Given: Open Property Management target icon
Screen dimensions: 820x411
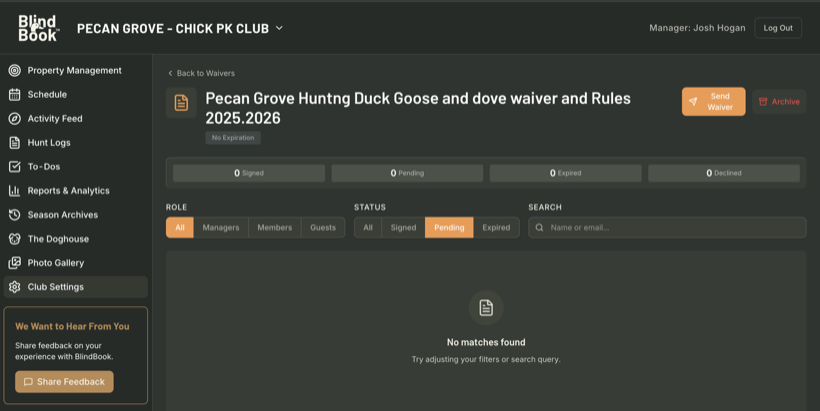Looking at the screenshot, I should (x=15, y=70).
